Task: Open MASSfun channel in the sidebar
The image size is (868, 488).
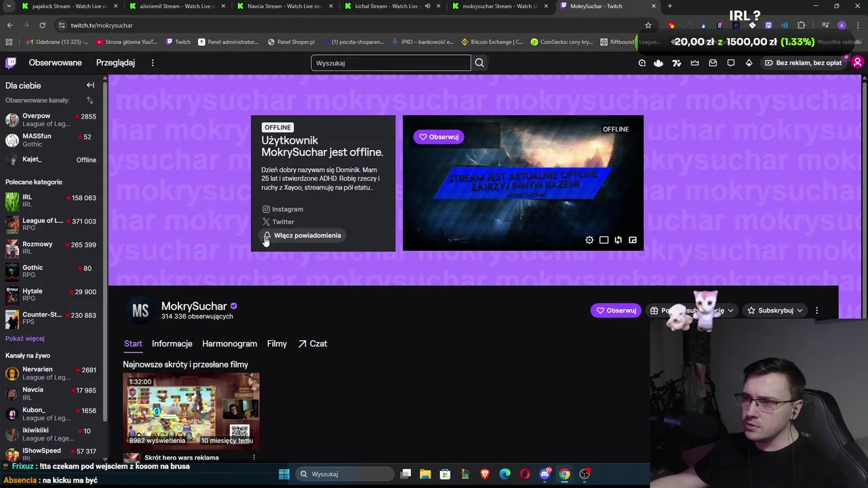Action: (x=52, y=140)
